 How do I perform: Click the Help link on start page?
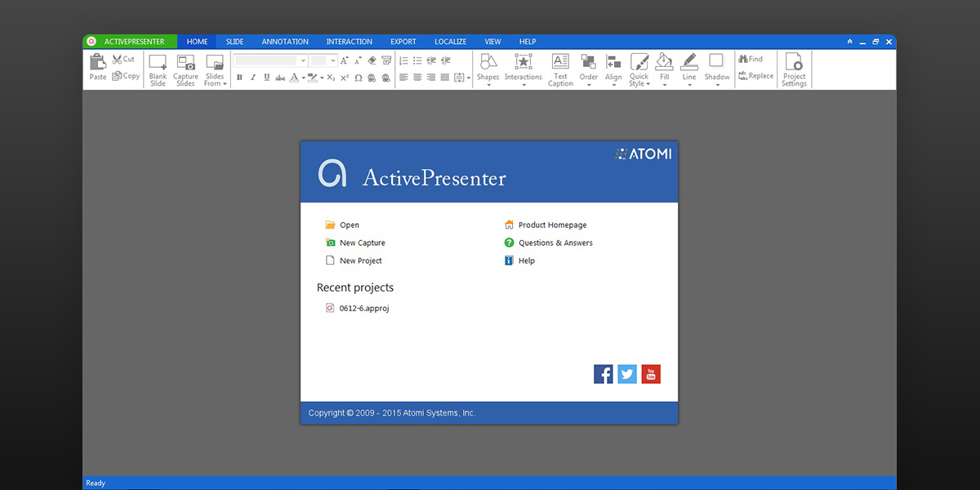(x=527, y=261)
